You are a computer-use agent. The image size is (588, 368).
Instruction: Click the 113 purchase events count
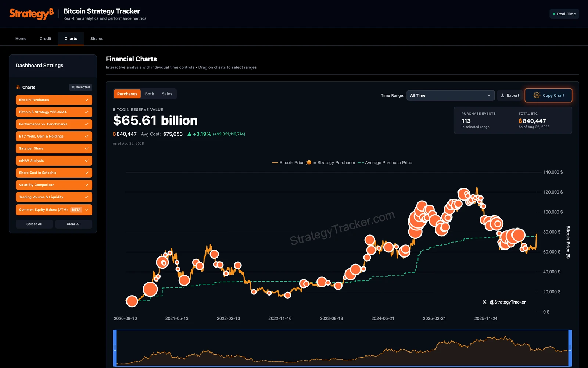[x=466, y=121]
